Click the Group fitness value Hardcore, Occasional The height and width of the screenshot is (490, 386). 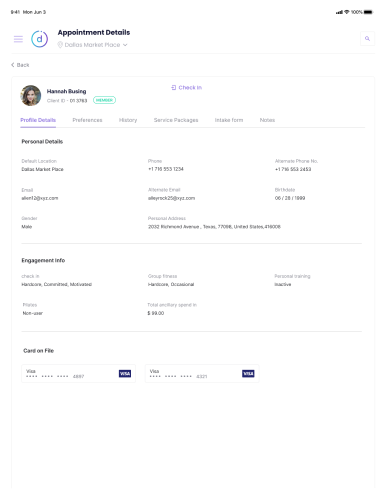point(171,284)
